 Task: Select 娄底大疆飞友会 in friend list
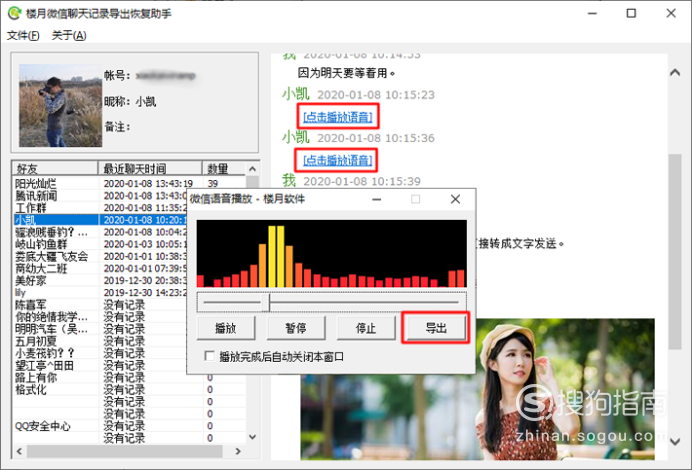(52, 256)
